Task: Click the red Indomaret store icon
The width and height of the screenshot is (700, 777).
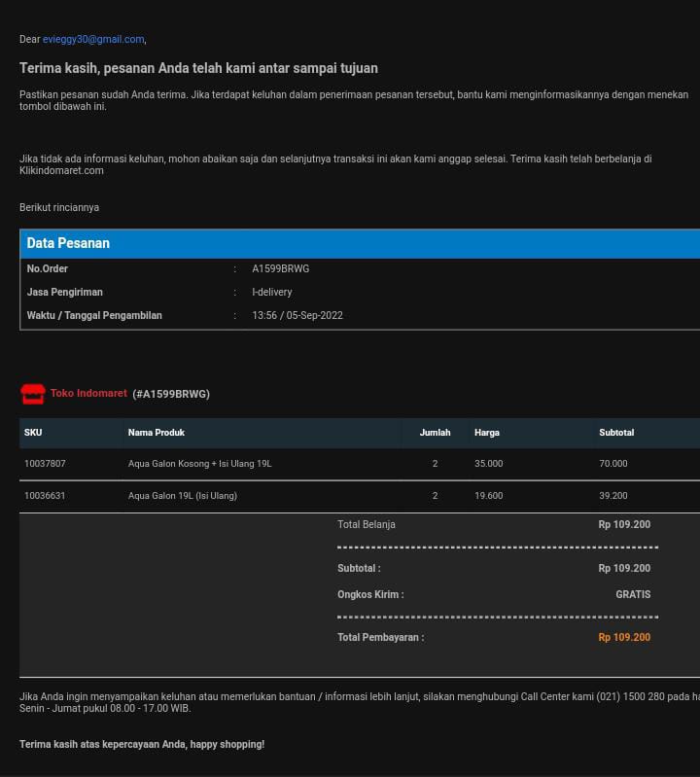Action: point(33,394)
